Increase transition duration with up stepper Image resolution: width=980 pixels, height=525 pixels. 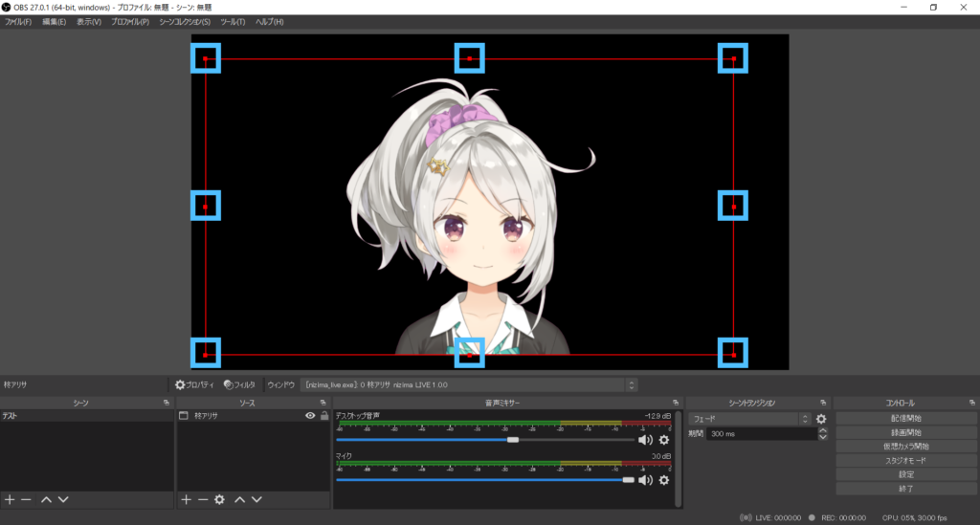(822, 430)
